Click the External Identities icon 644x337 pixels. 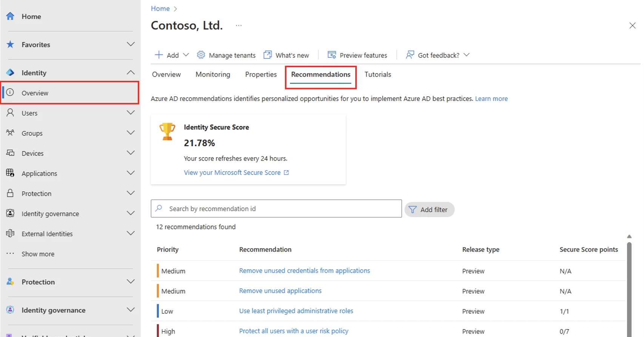10,233
